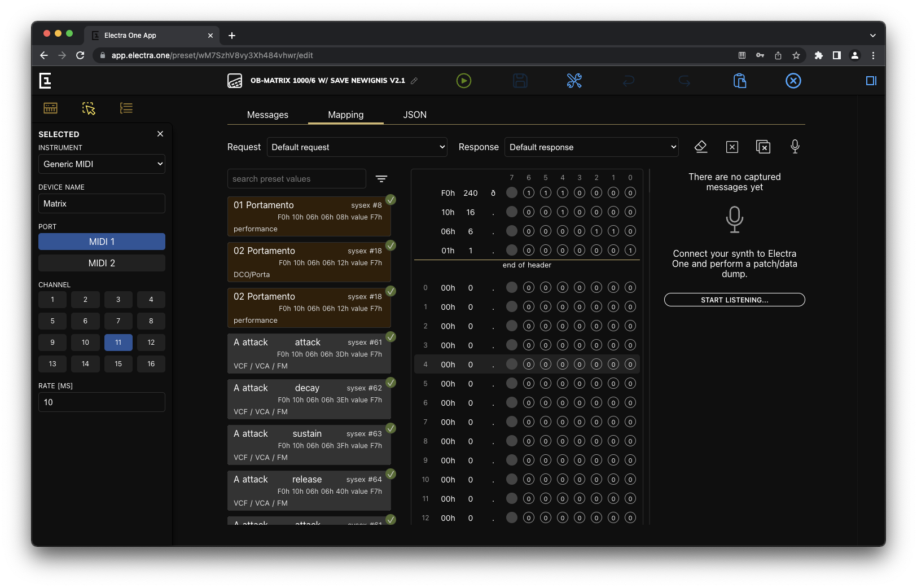Select the 01 Portamento sysex #8 entry
Viewport: 917px width, 588px height.
pyautogui.click(x=308, y=216)
